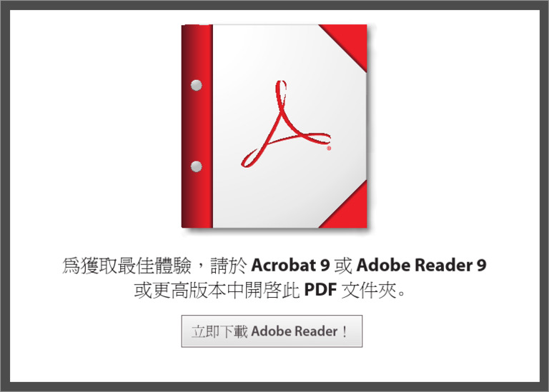
Task: Click the bold "PDF" word in second line
Action: pyautogui.click(x=320, y=290)
